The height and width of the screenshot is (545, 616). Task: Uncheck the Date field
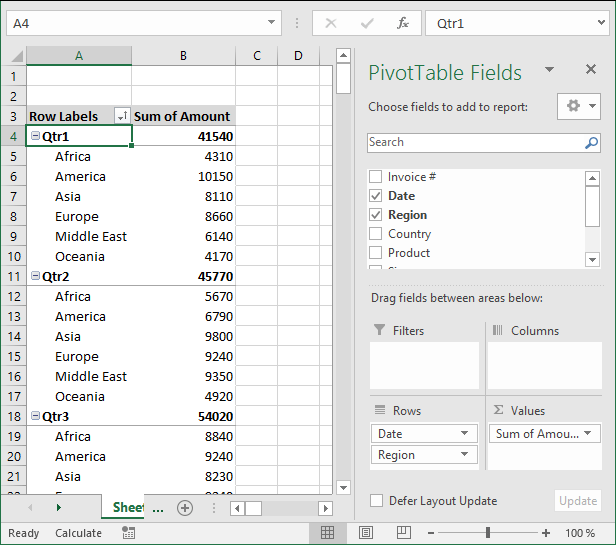376,196
